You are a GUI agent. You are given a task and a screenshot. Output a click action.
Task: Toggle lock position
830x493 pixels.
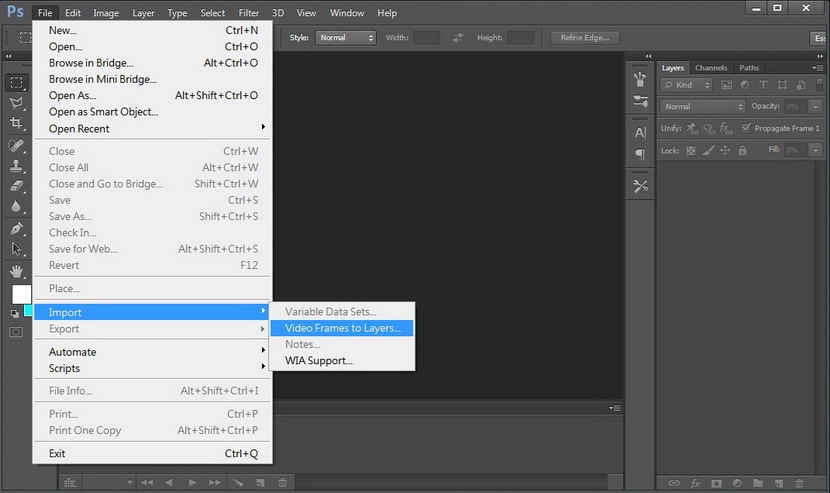coord(725,150)
